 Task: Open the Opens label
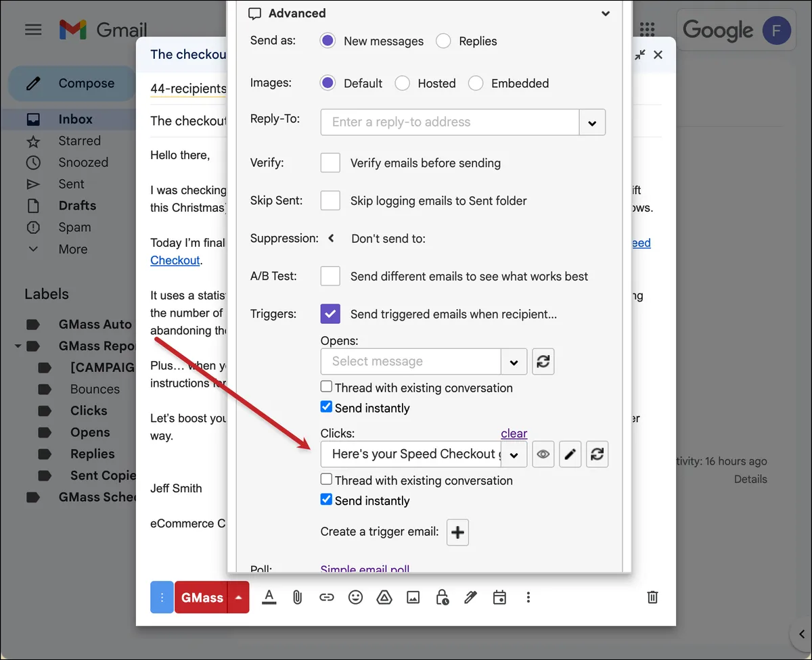90,432
